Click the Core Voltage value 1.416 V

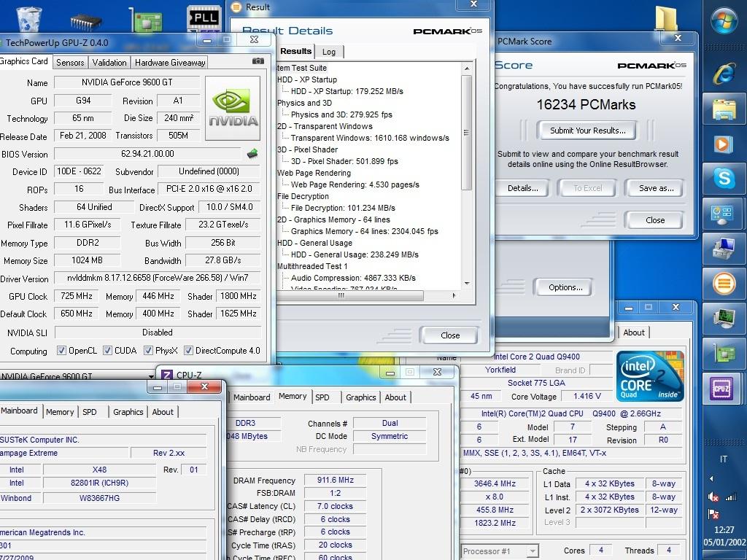point(587,396)
